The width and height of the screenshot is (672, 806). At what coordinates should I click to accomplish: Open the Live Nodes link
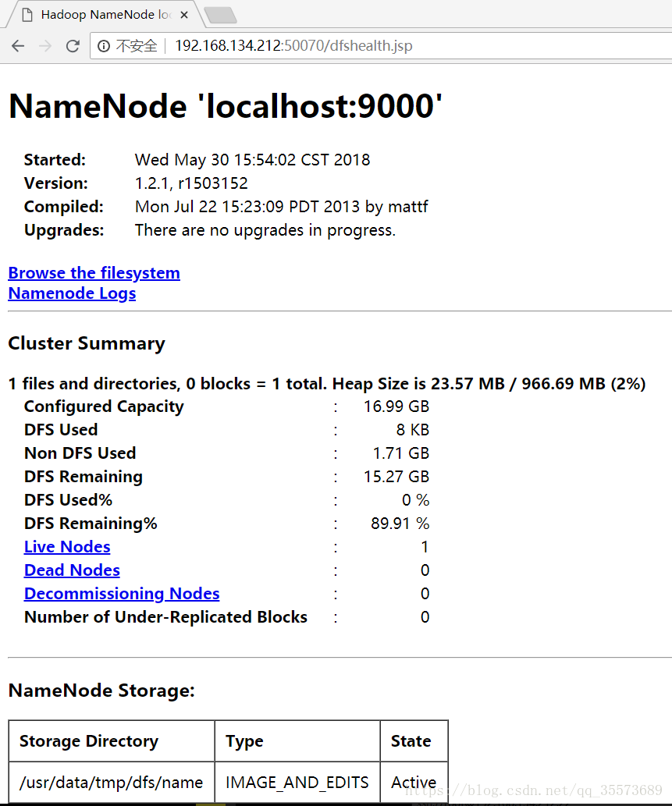(x=67, y=547)
